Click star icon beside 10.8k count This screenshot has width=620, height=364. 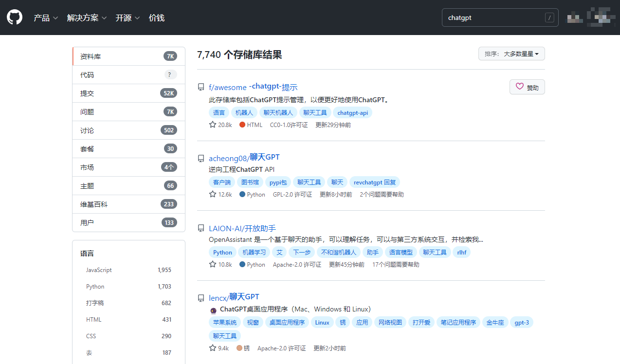pos(213,264)
